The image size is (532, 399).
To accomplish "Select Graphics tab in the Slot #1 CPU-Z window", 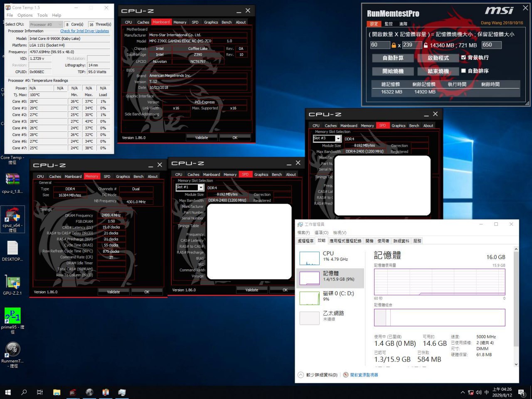I will (x=261, y=175).
